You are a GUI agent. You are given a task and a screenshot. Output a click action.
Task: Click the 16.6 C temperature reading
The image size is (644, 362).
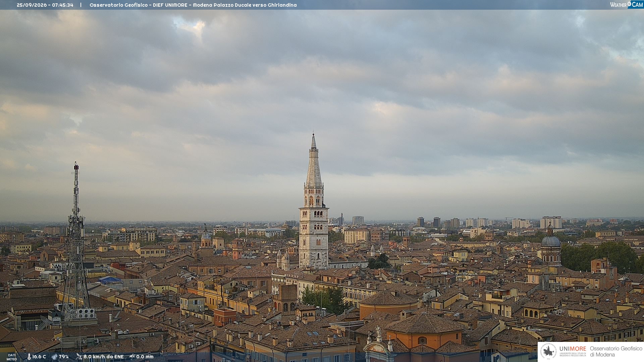[39, 357]
